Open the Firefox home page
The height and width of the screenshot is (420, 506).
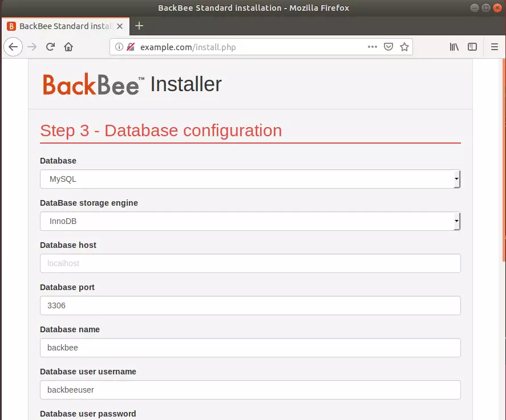68,47
